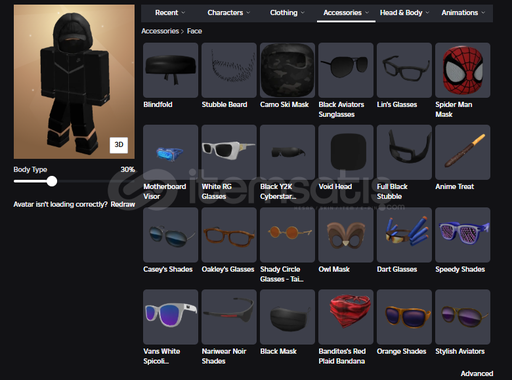Click the 'Orange Shades' name label
512x380 pixels.
pyautogui.click(x=401, y=351)
